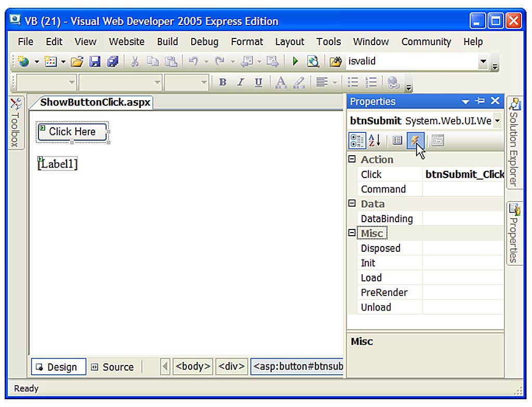Open the Format menu
This screenshot has width=532, height=407.
click(x=247, y=42)
